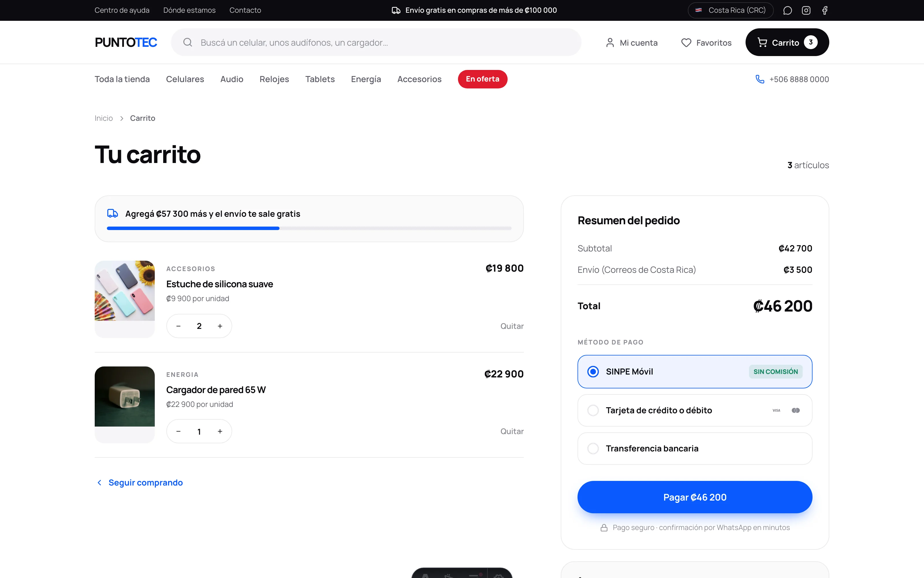Open the wall charger product thumbnail

pyautogui.click(x=124, y=404)
